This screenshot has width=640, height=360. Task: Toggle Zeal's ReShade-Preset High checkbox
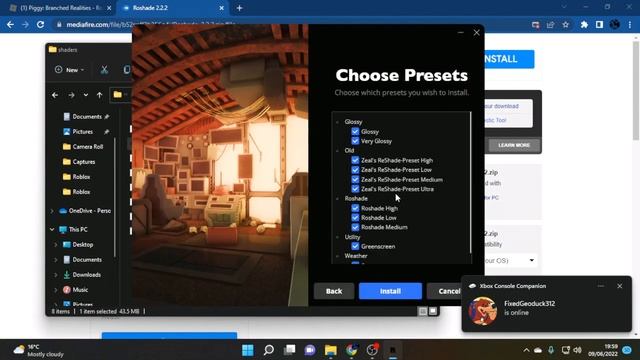click(355, 160)
